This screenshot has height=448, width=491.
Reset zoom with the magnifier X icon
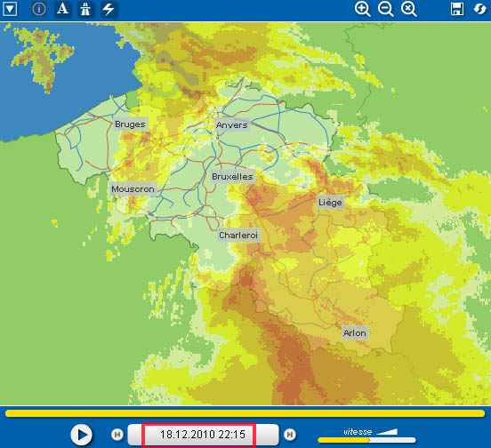pos(408,9)
